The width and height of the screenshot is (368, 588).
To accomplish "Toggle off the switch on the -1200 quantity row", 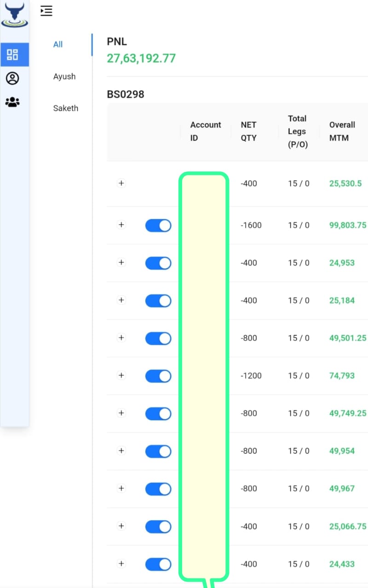I will pos(158,376).
